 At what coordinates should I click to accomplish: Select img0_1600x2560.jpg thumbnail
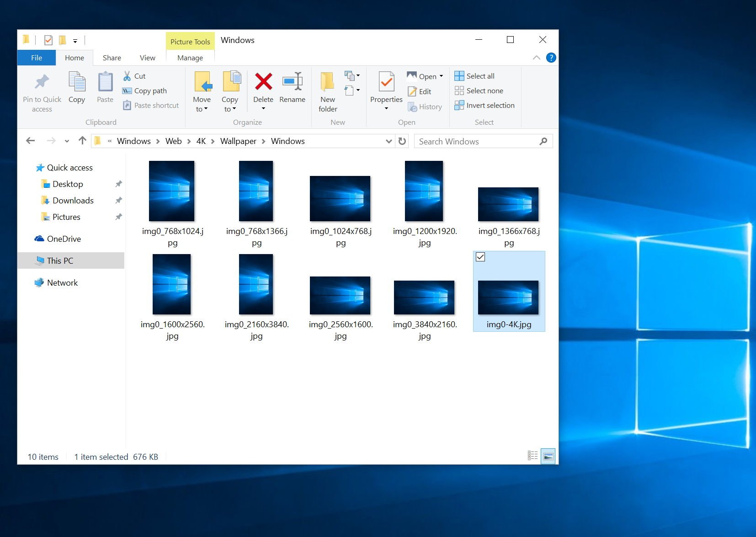(172, 284)
